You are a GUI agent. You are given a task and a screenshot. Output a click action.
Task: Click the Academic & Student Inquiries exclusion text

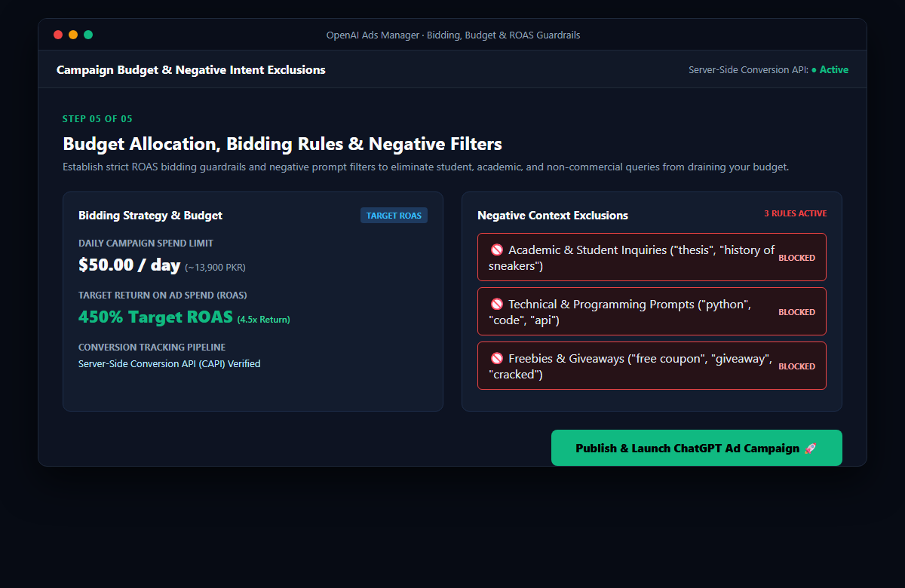[x=631, y=258]
